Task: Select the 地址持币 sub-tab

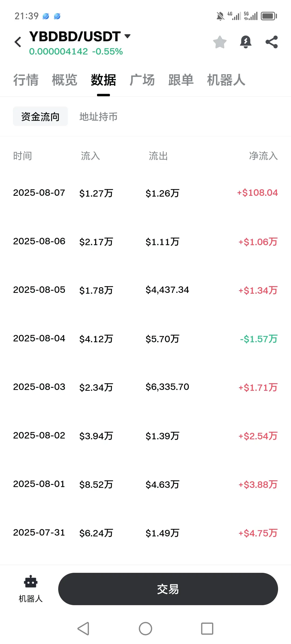Action: 99,117
